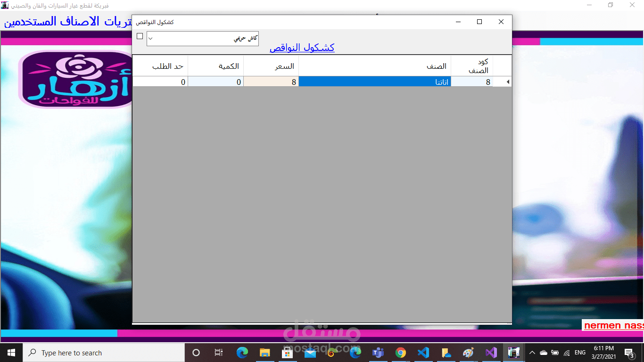Select the السعر cell with value 8
Viewport: 644px width, 362px height.
coord(271,82)
